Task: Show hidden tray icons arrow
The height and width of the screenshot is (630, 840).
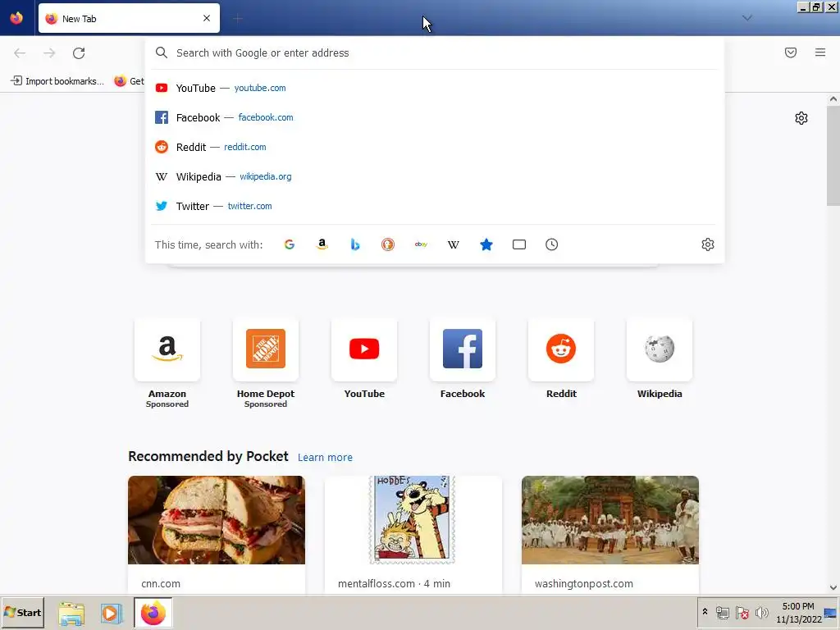Action: [705, 612]
